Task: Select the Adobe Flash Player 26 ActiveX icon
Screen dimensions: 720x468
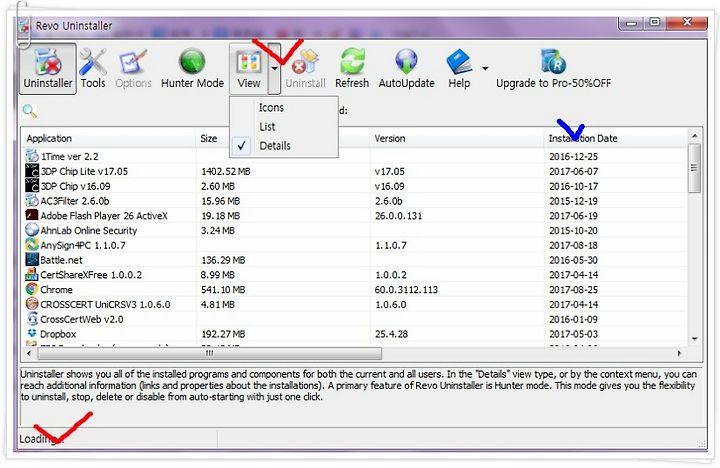Action: pyautogui.click(x=32, y=215)
